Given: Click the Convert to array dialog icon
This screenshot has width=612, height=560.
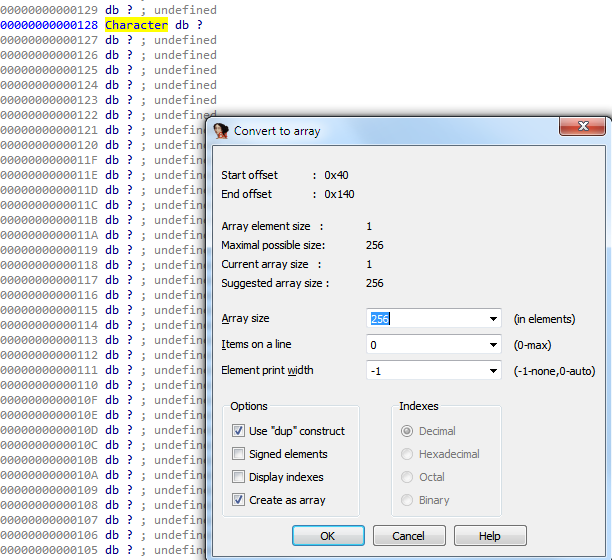Looking at the screenshot, I should (221, 130).
